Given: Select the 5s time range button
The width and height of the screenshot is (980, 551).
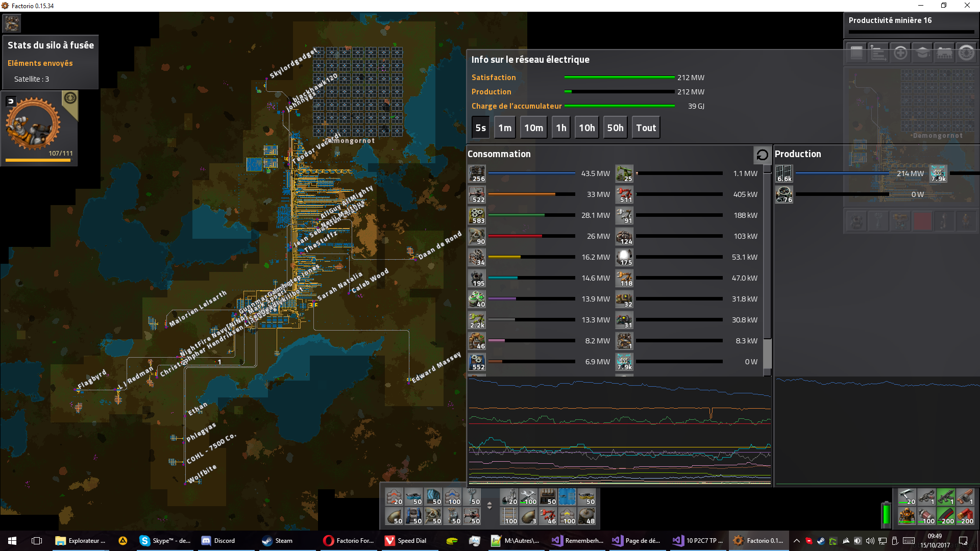Looking at the screenshot, I should pyautogui.click(x=480, y=128).
